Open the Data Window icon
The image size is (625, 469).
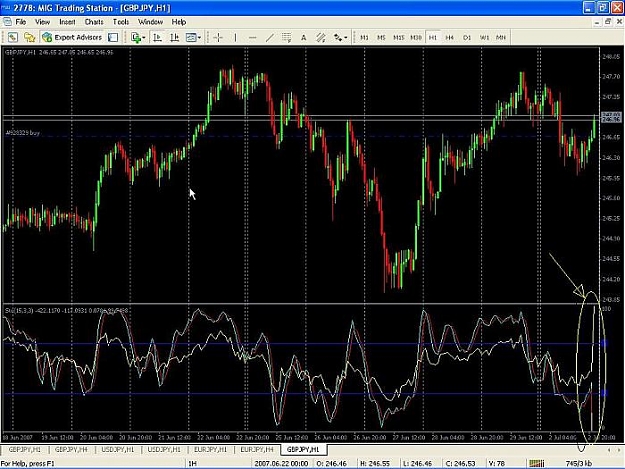pyautogui.click(x=29, y=37)
